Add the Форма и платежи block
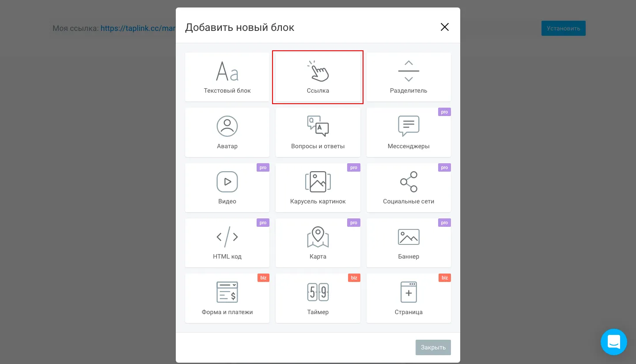The image size is (636, 364). (227, 298)
